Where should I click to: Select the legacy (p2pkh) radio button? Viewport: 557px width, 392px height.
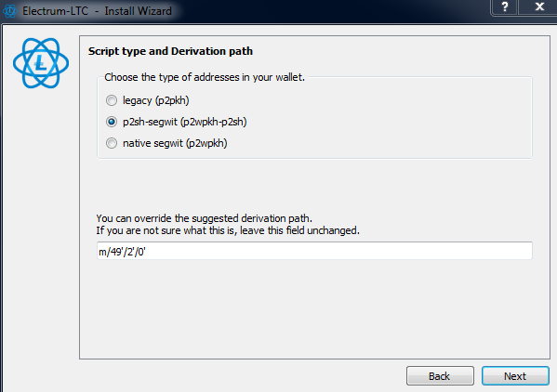pyautogui.click(x=112, y=100)
